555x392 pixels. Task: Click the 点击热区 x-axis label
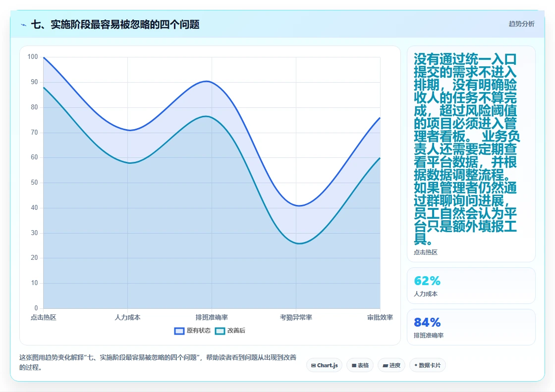[43, 317]
